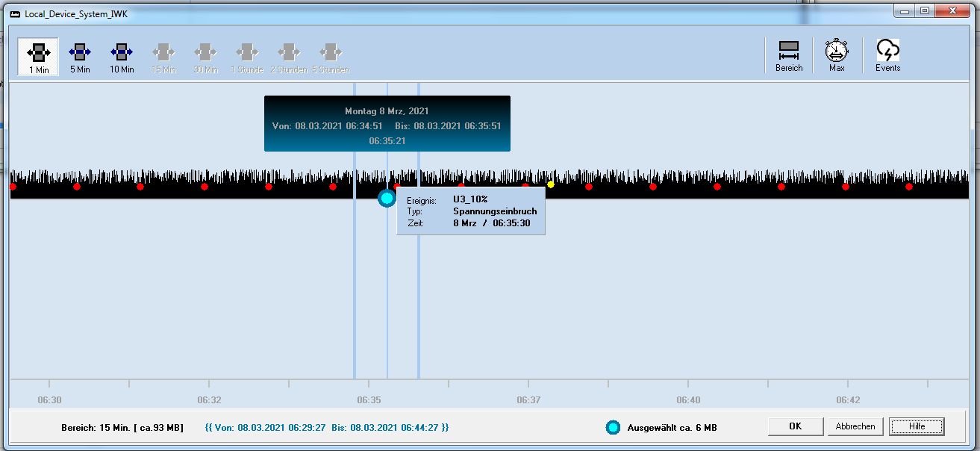
Task: Click the rightmost red event dot
Action: click(x=909, y=187)
